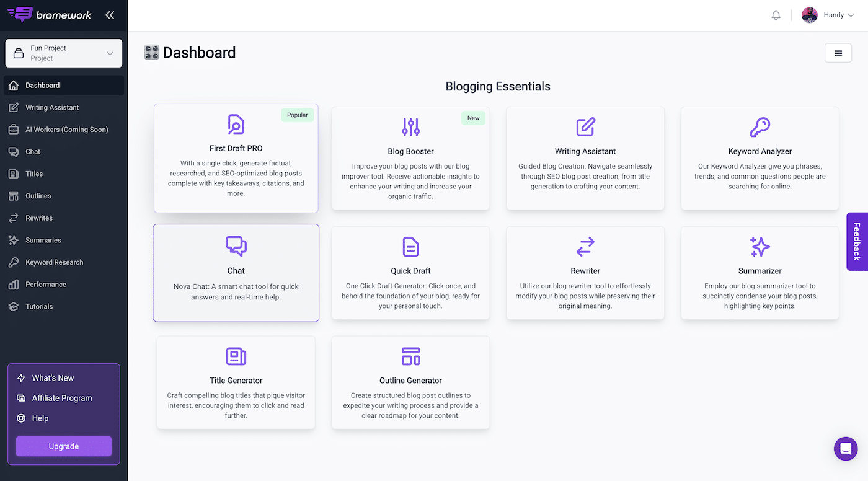
Task: Click the Writing Assistant pencil icon in sidebar
Action: click(14, 107)
